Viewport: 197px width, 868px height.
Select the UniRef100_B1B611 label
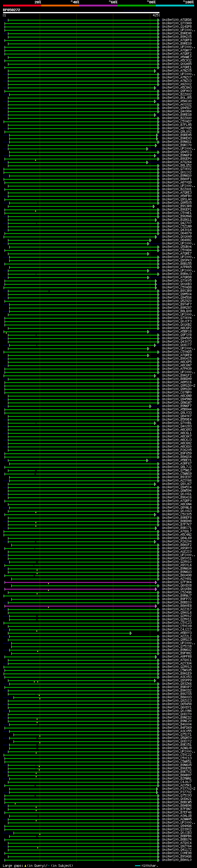(x=177, y=220)
